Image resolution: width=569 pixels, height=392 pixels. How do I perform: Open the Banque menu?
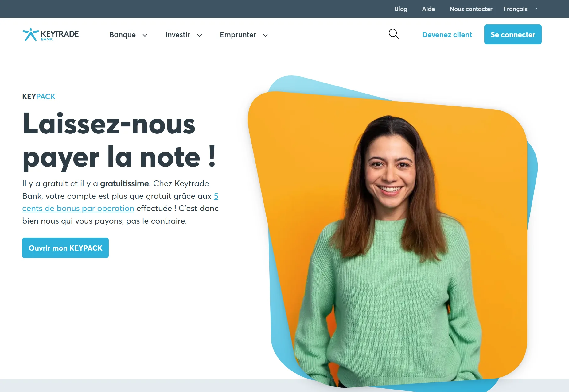tap(123, 35)
